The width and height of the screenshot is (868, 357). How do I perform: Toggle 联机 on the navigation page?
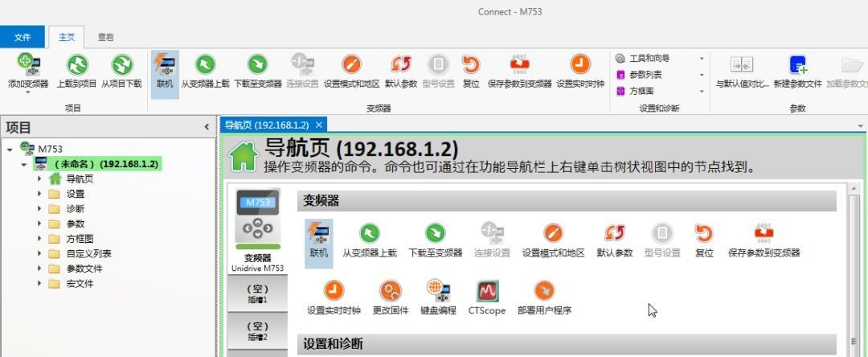[319, 234]
